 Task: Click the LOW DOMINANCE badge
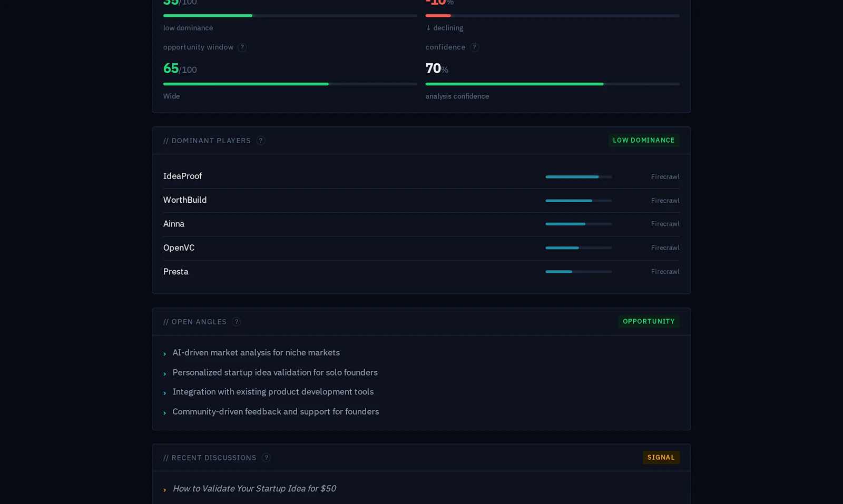(644, 140)
